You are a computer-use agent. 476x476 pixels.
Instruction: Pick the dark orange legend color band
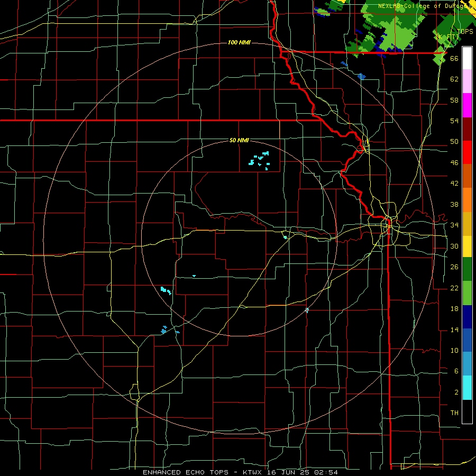point(467,176)
